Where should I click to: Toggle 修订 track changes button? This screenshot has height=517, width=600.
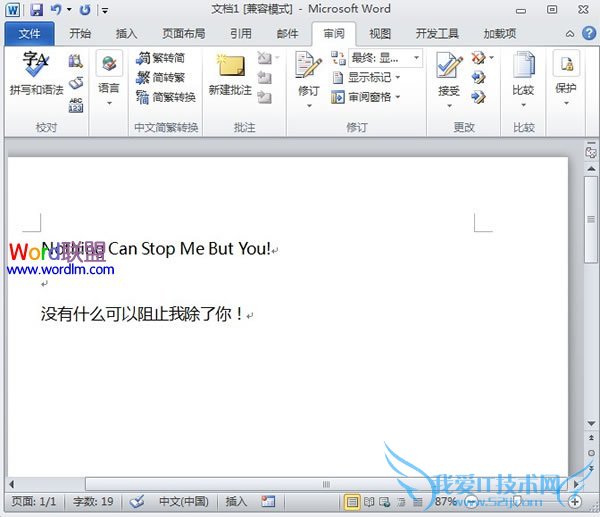coord(308,73)
